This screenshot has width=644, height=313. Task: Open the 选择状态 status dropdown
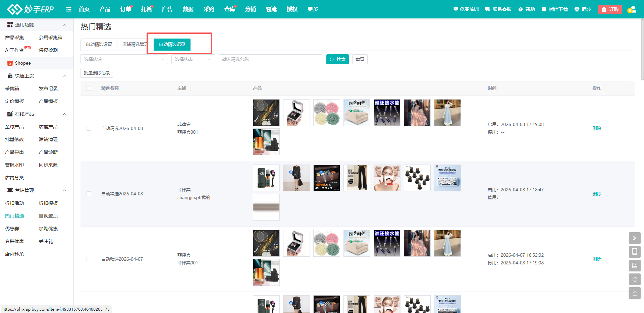(193, 59)
